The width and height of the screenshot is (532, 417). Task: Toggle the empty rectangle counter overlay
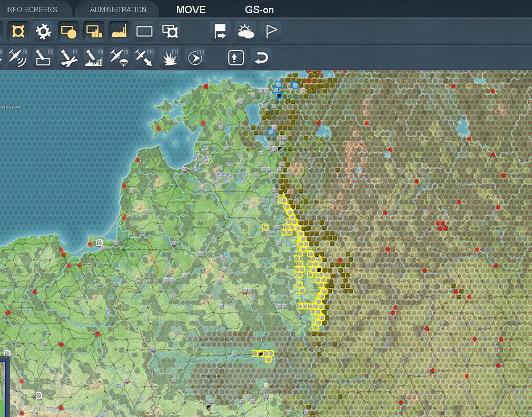(x=144, y=32)
